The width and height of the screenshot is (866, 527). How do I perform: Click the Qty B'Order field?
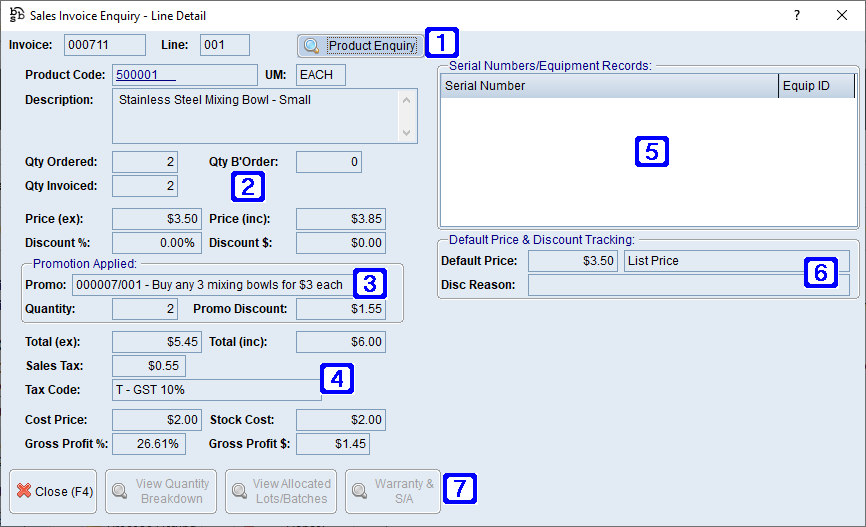(329, 162)
